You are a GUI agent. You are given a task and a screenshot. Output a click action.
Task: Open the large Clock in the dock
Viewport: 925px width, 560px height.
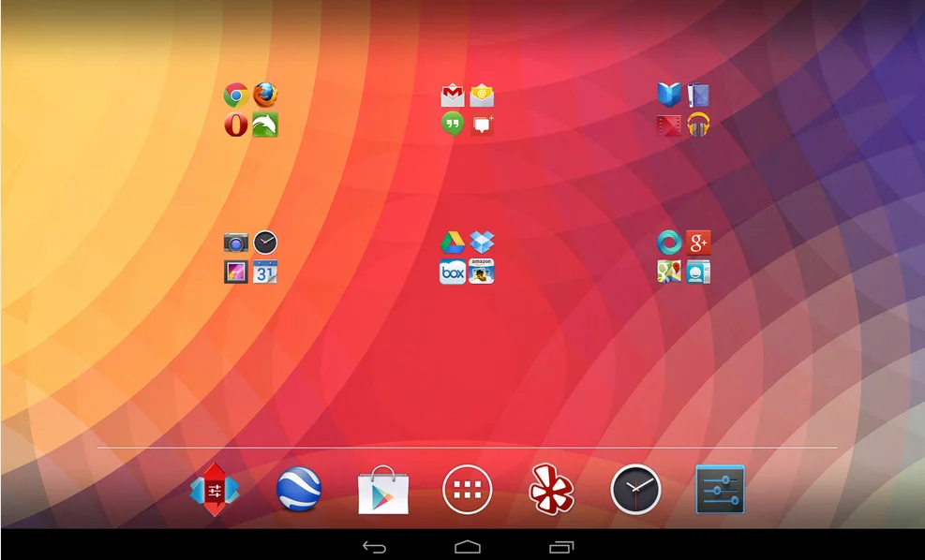636,489
